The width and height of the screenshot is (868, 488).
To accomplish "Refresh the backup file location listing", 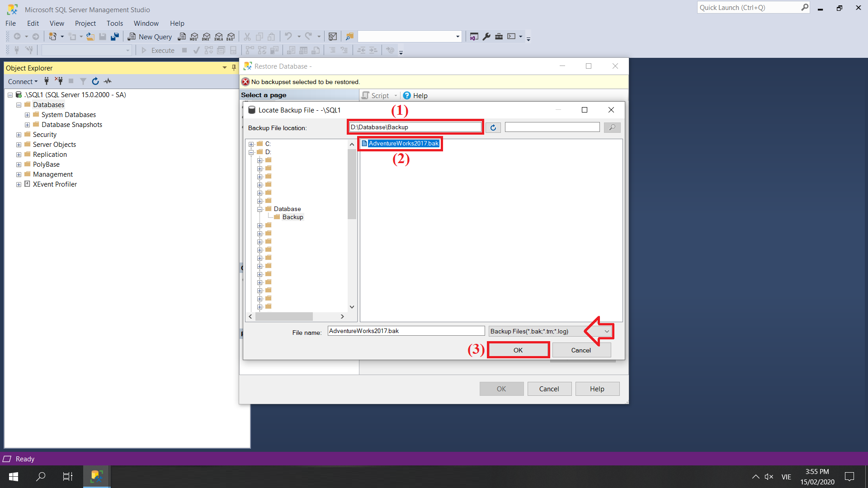I will click(x=493, y=127).
